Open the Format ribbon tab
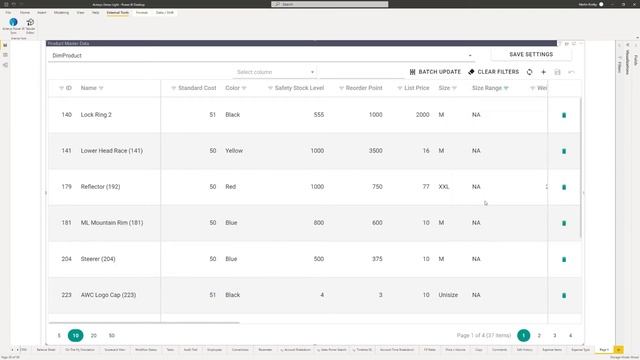 (x=142, y=13)
